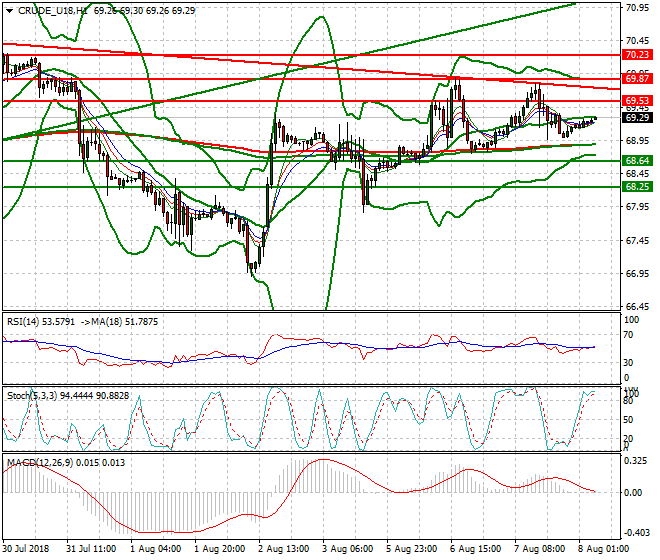
Task: Click the 1 Aug 04:00 time label
Action: tap(156, 549)
